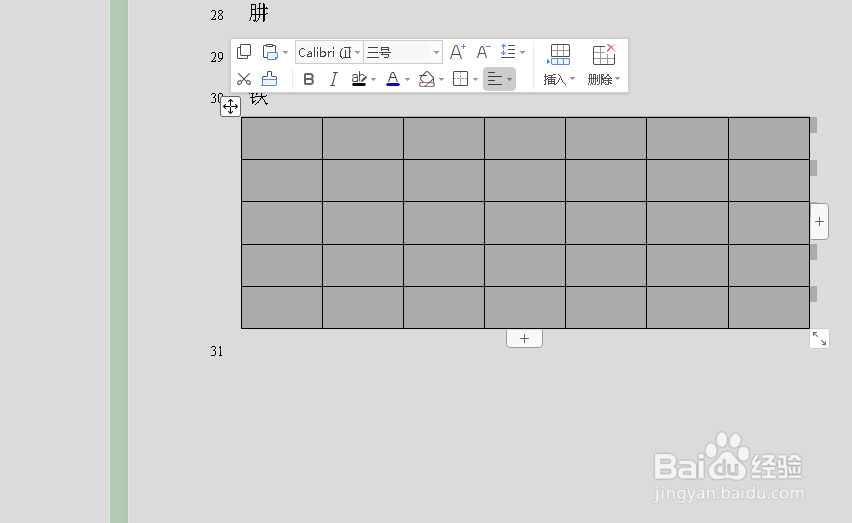Open the paste options dropdown arrow
852x523 pixels.
pos(285,53)
